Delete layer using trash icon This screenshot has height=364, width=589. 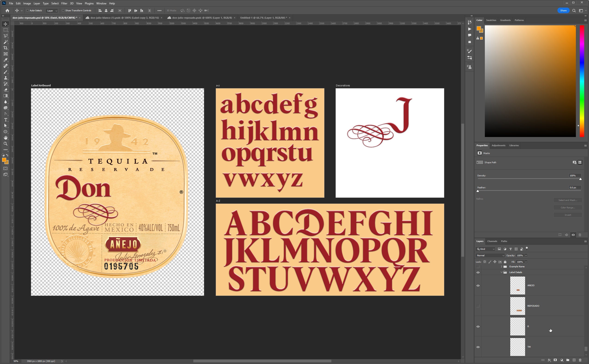tap(580, 360)
